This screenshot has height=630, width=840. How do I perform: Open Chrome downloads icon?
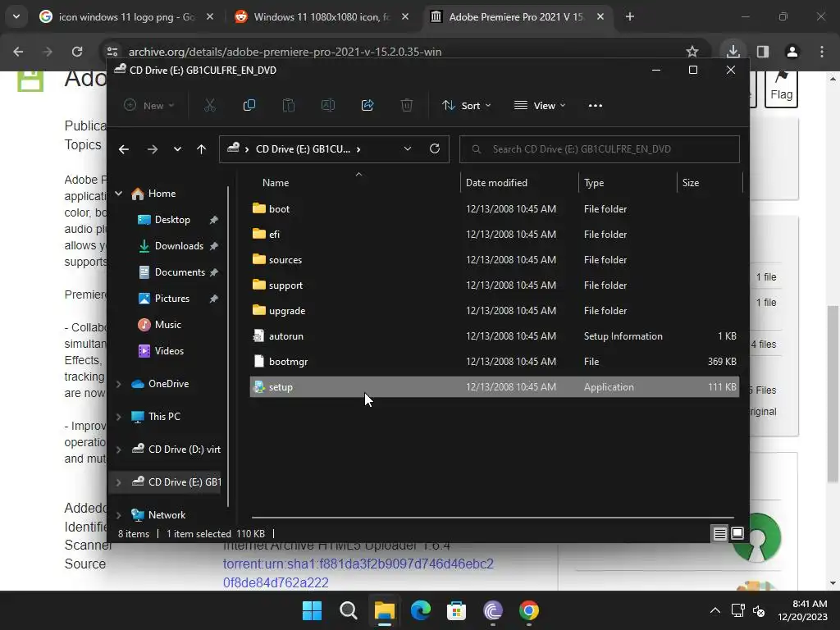coord(733,52)
